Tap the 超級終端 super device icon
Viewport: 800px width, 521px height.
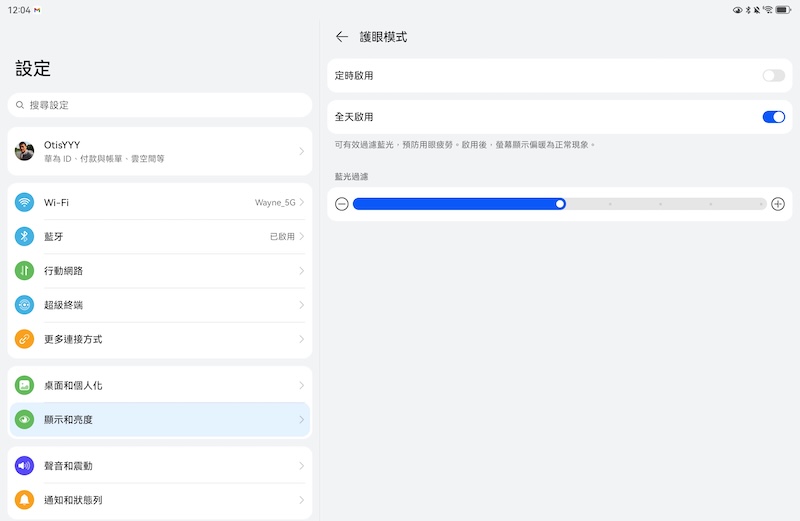pos(25,305)
